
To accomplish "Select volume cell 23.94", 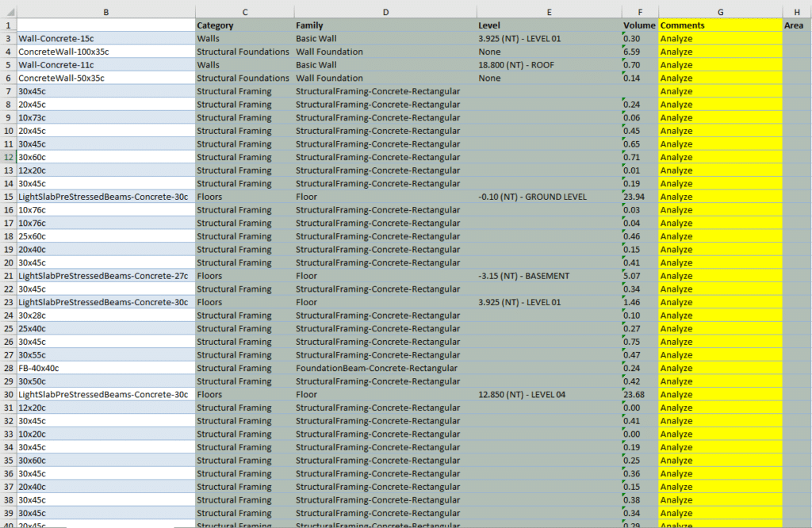I will point(640,197).
